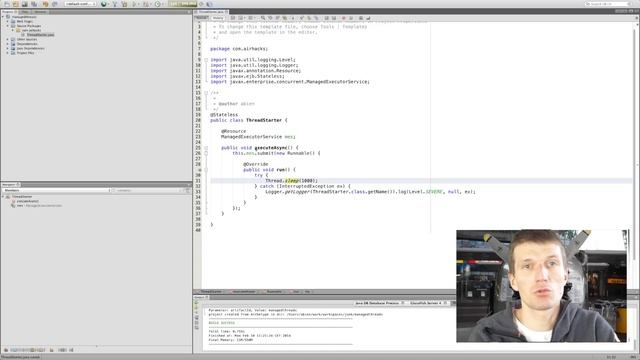Collapse the Javadoc fold at line 15
This screenshot has width=640, height=360.
(206, 93)
